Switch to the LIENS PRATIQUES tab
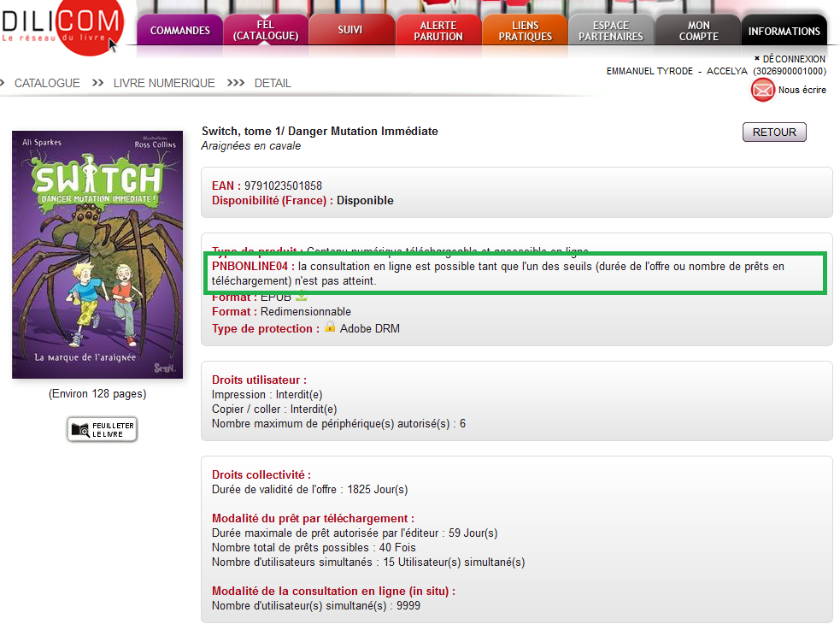Image resolution: width=840 pixels, height=636 pixels. point(526,31)
